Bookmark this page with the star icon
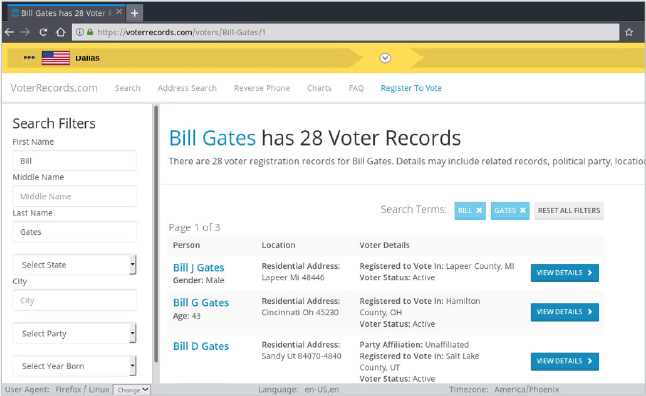Image resolution: width=646 pixels, height=396 pixels. [x=629, y=32]
